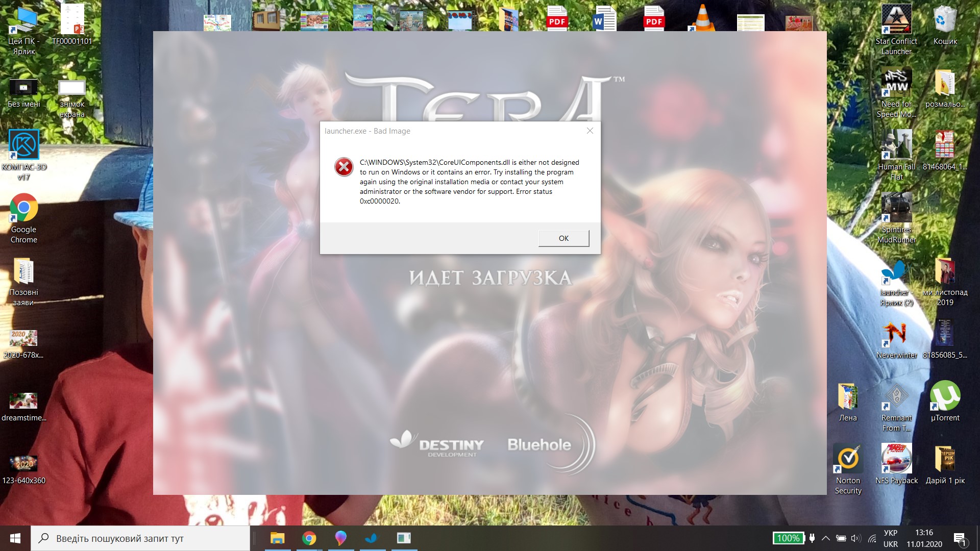This screenshot has width=980, height=551.
Task: Switch the УКР keyboard language
Action: click(891, 538)
